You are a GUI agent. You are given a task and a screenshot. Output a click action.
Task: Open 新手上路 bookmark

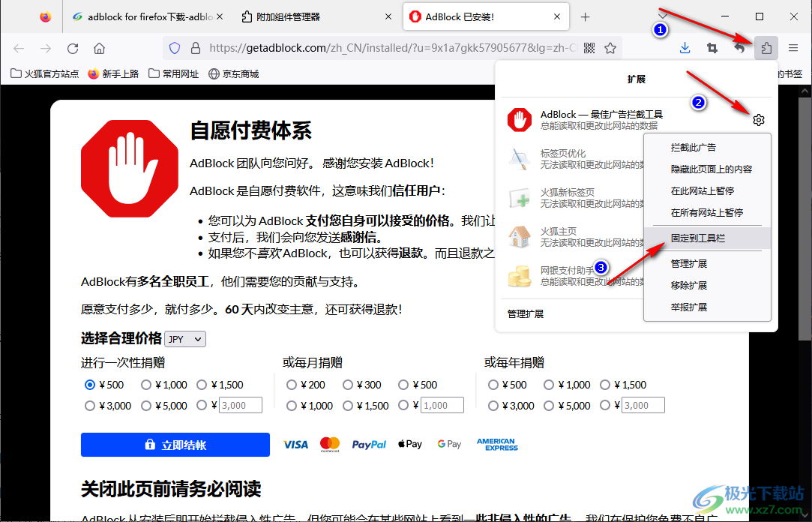click(x=113, y=74)
